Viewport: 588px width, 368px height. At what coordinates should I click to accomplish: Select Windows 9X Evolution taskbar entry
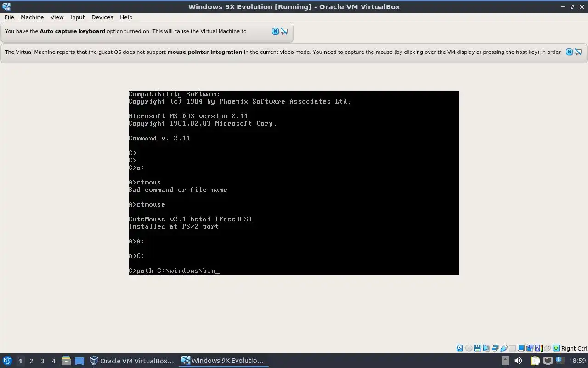[223, 361]
